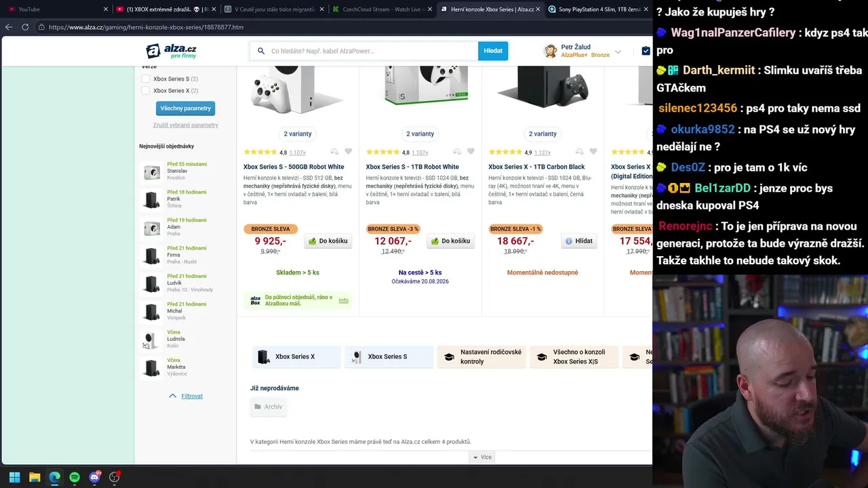Tick the Xbox Series S filter checkbox
Screen dimensions: 868x488
point(145,79)
